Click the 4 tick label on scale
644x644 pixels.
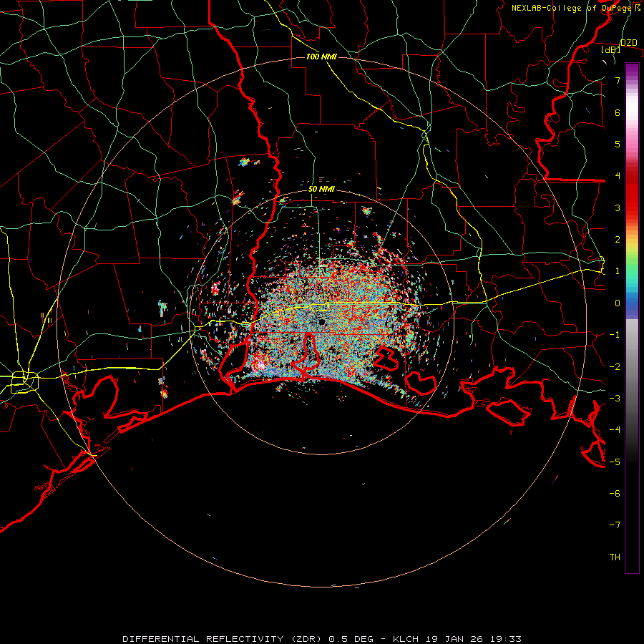coord(618,176)
